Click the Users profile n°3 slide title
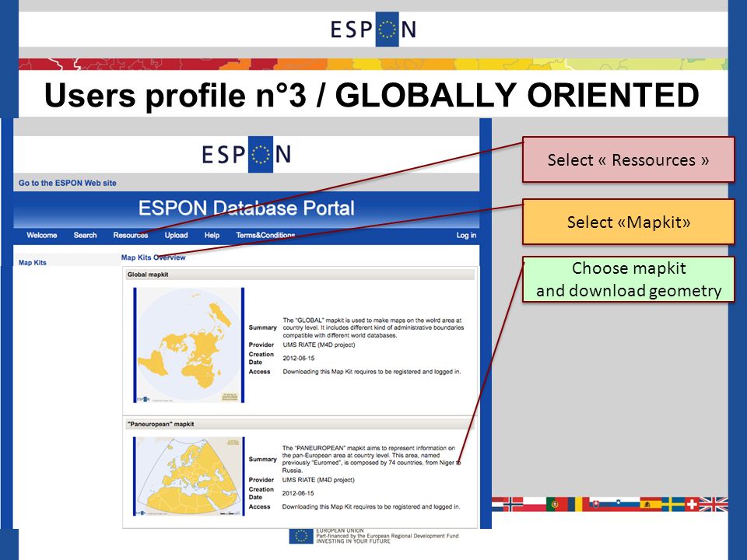747x560 pixels. click(x=372, y=95)
